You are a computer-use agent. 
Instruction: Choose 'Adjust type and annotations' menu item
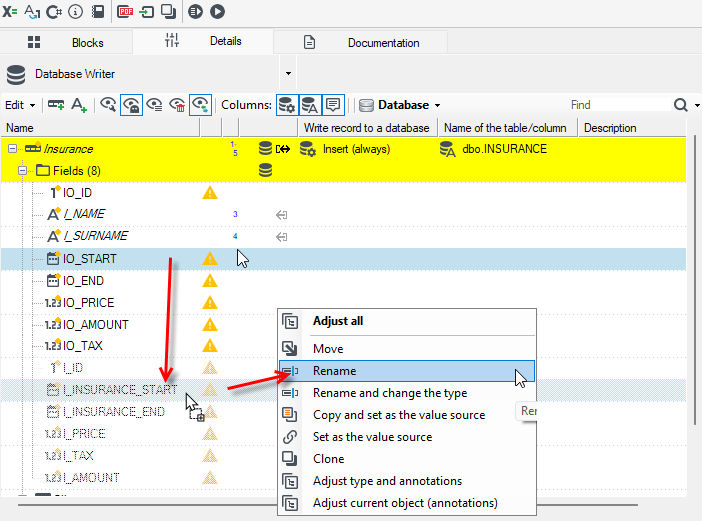(x=407, y=481)
